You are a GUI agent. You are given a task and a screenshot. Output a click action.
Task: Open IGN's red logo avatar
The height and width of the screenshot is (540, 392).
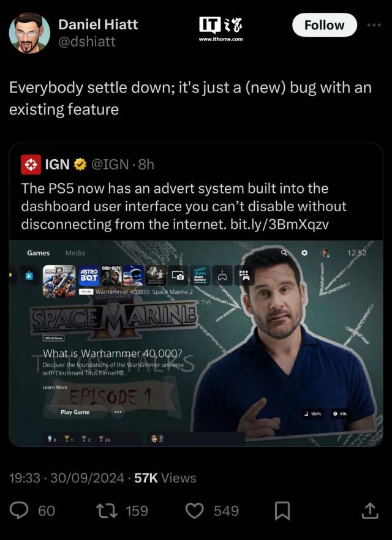(31, 164)
